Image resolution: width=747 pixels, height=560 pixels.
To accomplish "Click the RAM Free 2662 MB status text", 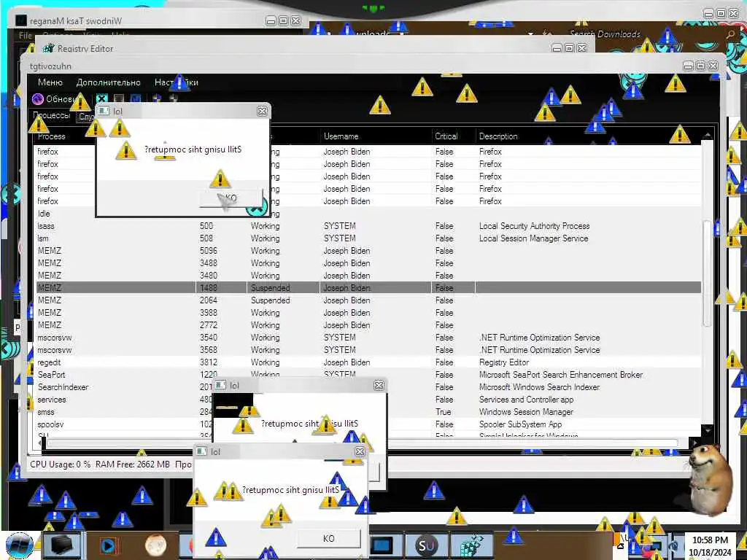I will click(x=133, y=464).
